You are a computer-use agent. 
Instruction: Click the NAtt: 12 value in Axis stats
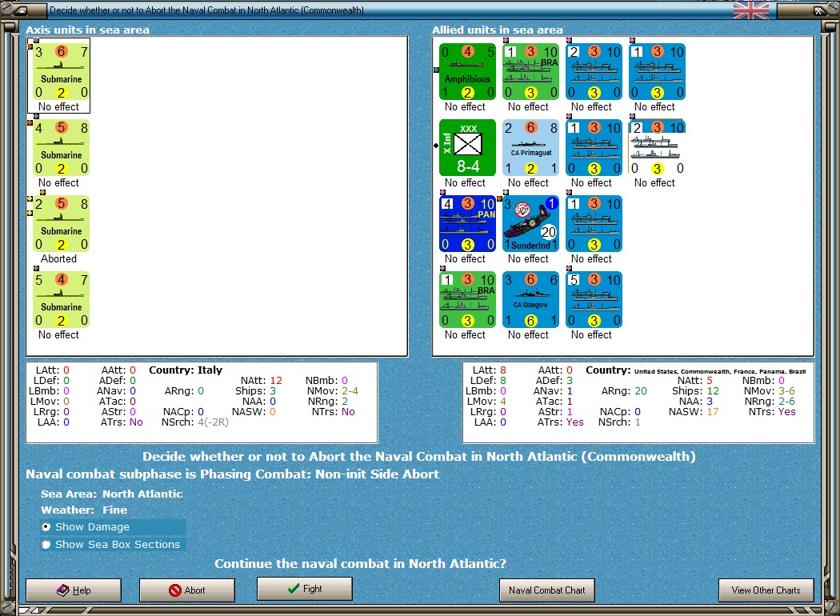276,380
